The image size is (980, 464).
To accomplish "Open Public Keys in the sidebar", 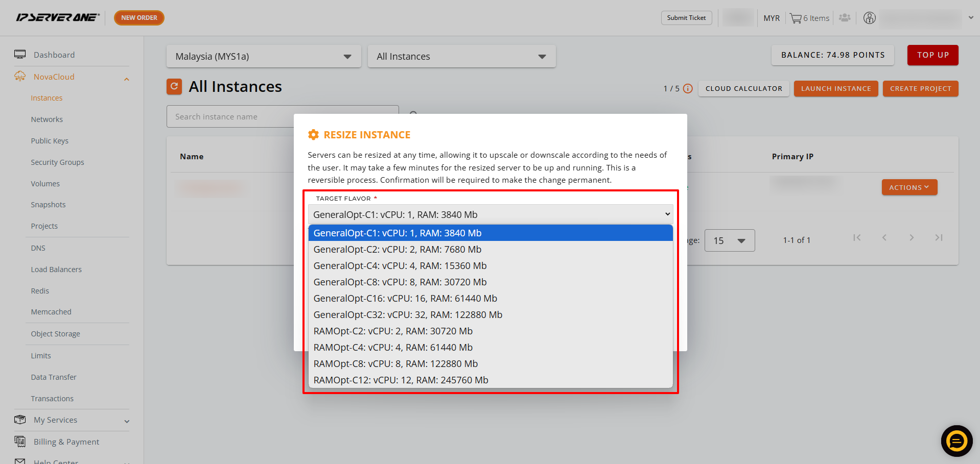I will (50, 141).
